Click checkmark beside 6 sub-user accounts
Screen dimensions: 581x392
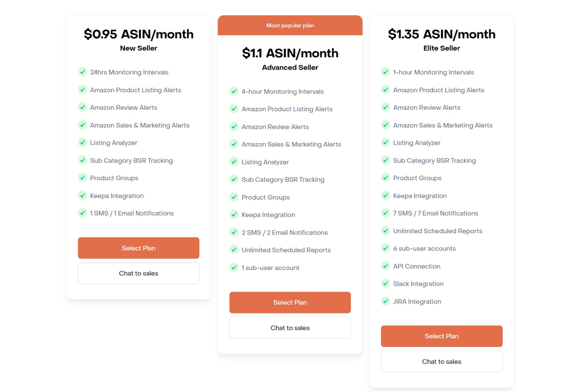pyautogui.click(x=385, y=248)
